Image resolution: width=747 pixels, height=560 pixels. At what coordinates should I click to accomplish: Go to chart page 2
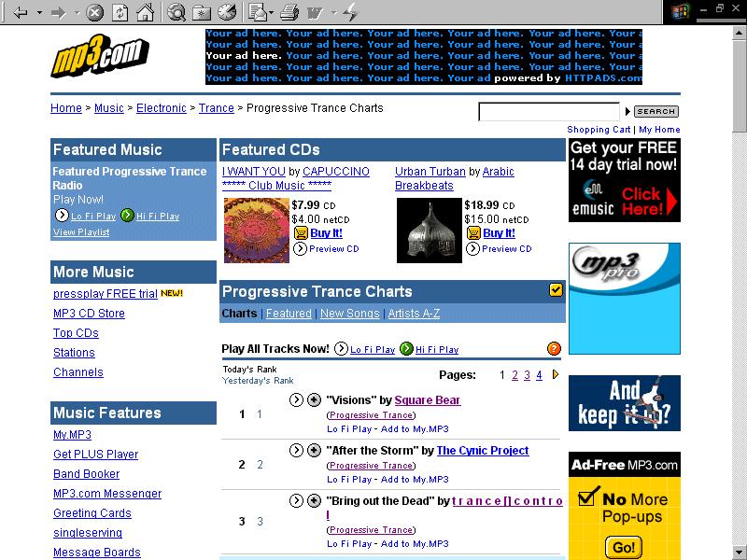515,375
